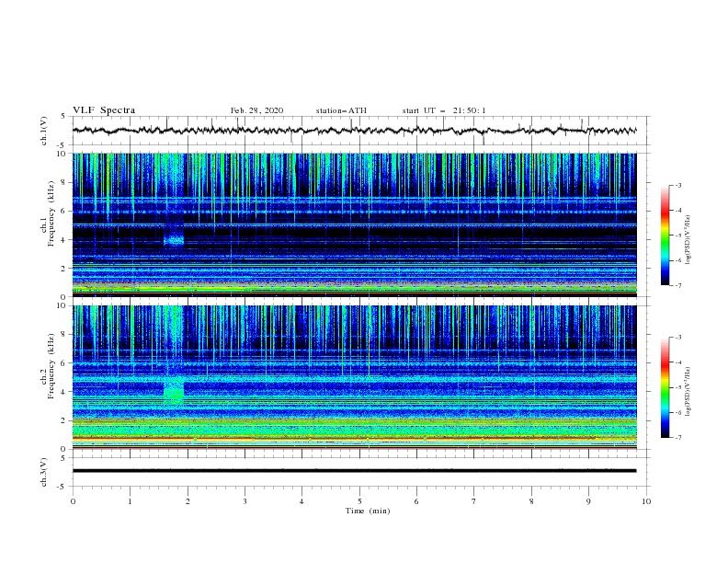Click the ch.2 colorbar scale
Screen dimensions: 728x563
click(665, 387)
